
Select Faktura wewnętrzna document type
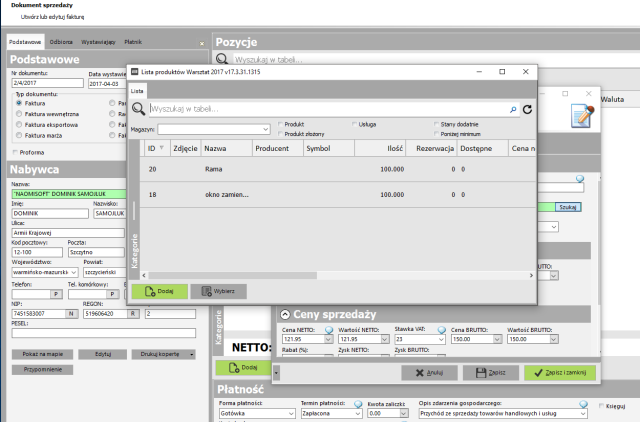click(x=19, y=114)
